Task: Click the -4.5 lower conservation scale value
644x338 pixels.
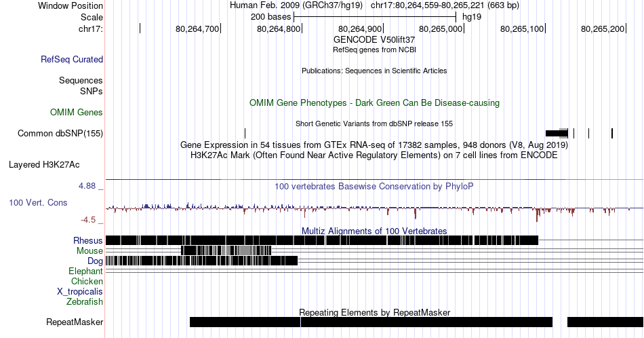Action: (x=88, y=220)
